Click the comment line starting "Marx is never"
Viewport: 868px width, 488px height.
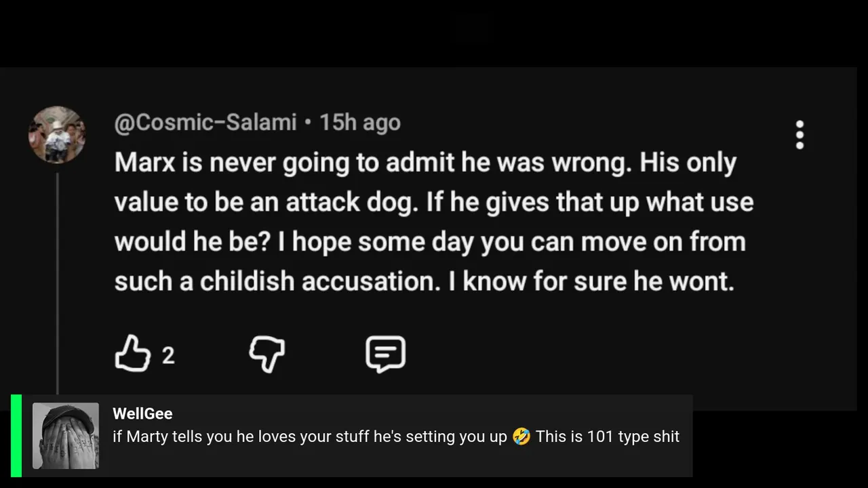pyautogui.click(x=425, y=163)
